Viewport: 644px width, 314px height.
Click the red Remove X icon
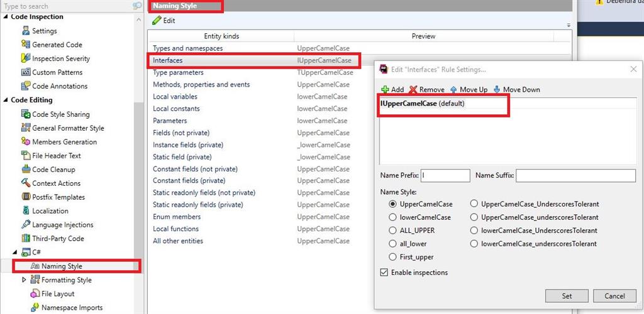coord(413,90)
